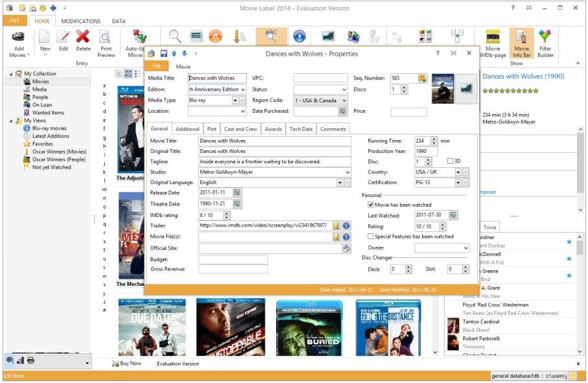The height and width of the screenshot is (383, 588).
Task: Open the Original Language dropdown arrow
Action: (340, 183)
